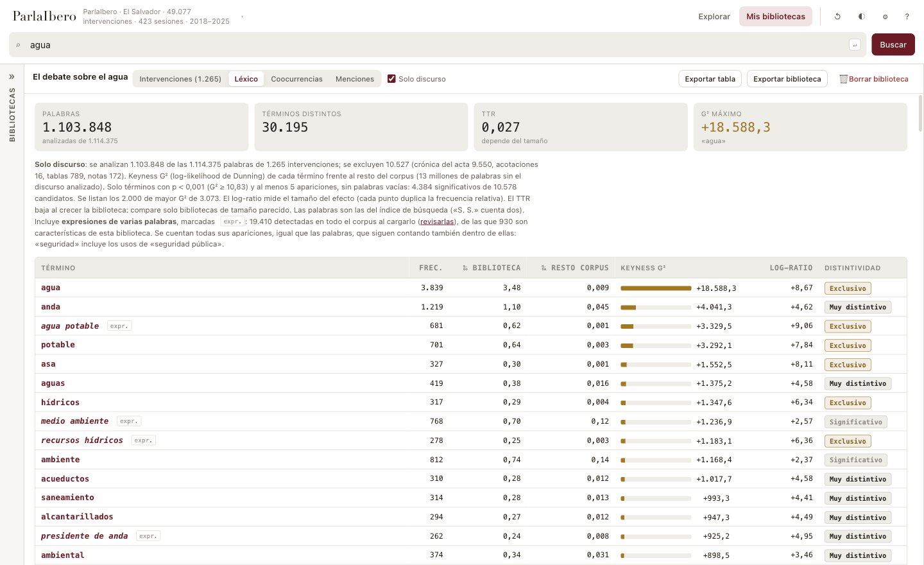The width and height of the screenshot is (924, 565).
Task: Click Exportar tabla
Action: 710,79
